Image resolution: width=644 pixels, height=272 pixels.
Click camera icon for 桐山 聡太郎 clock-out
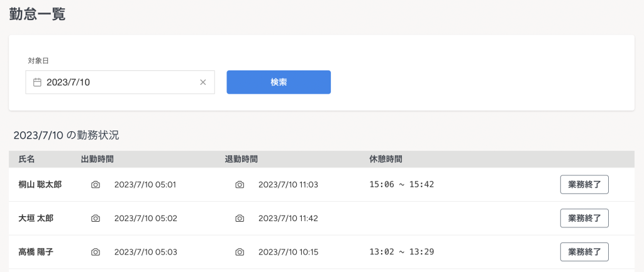(240, 185)
